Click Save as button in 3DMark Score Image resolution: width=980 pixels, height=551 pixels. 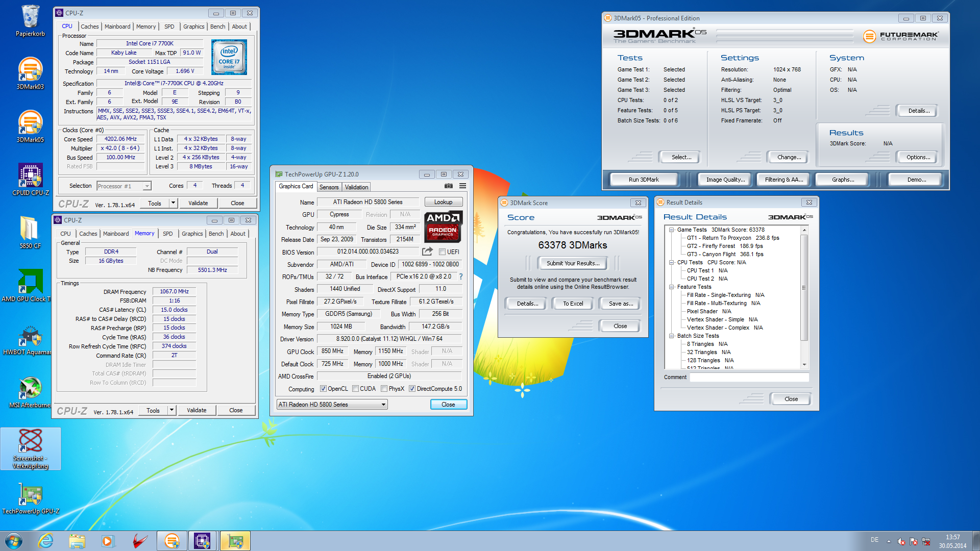621,304
